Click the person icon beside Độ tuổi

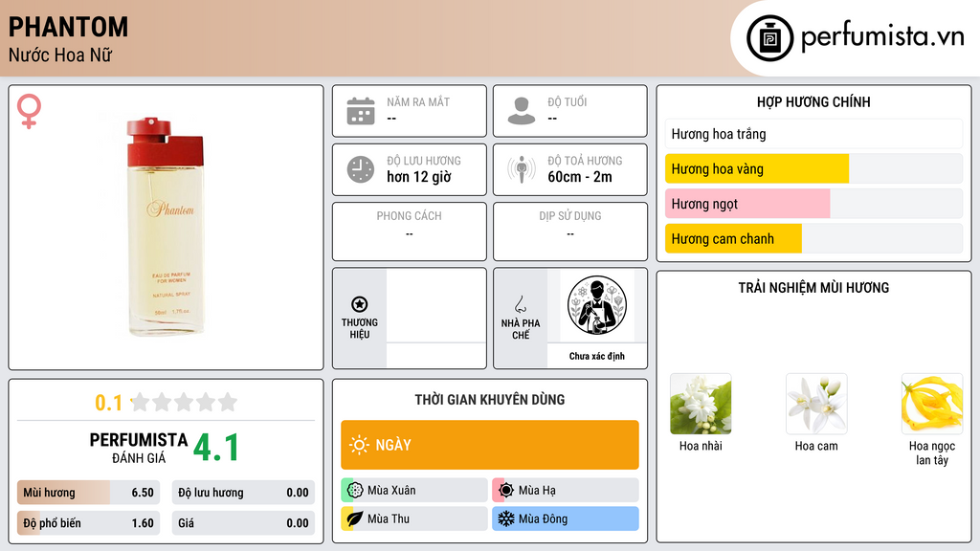[522, 111]
